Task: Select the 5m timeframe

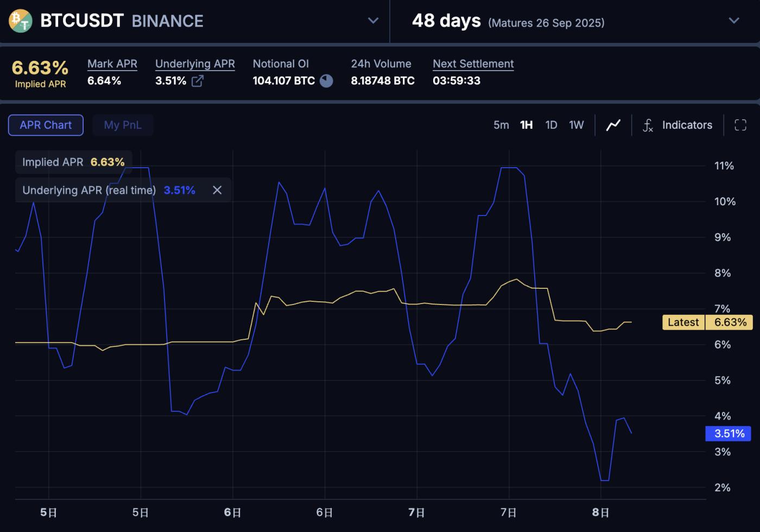Action: click(x=501, y=125)
